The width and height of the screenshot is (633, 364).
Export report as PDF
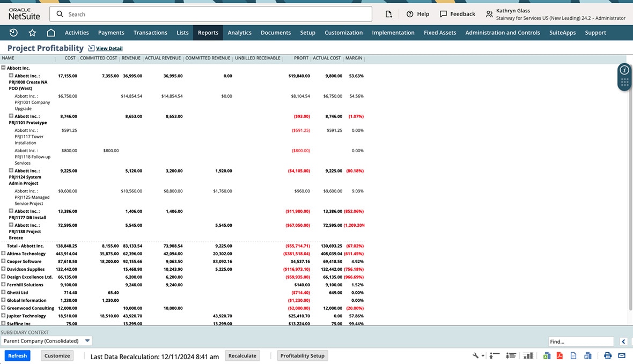559,356
